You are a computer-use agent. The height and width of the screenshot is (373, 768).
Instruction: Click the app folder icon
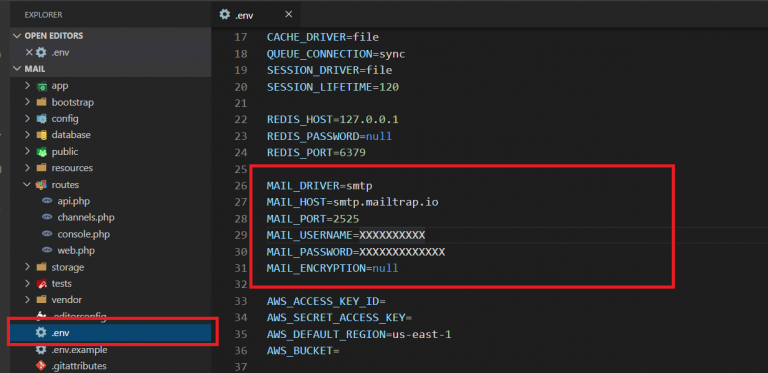(x=42, y=86)
